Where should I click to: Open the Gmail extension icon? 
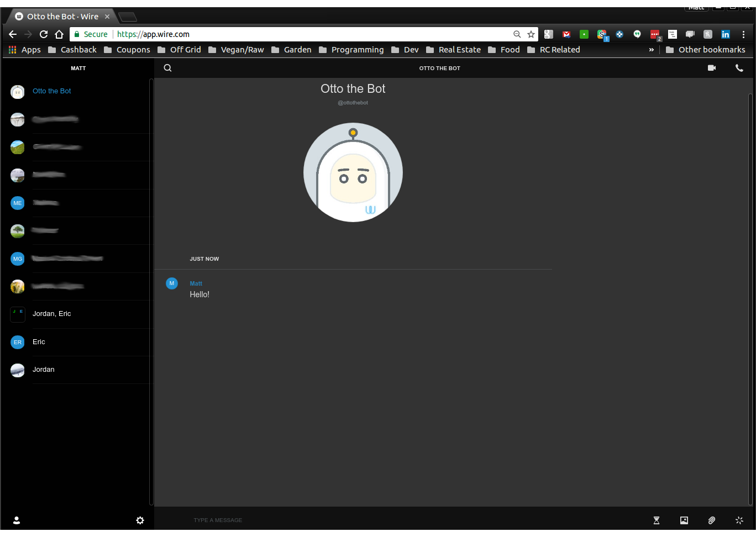[566, 34]
